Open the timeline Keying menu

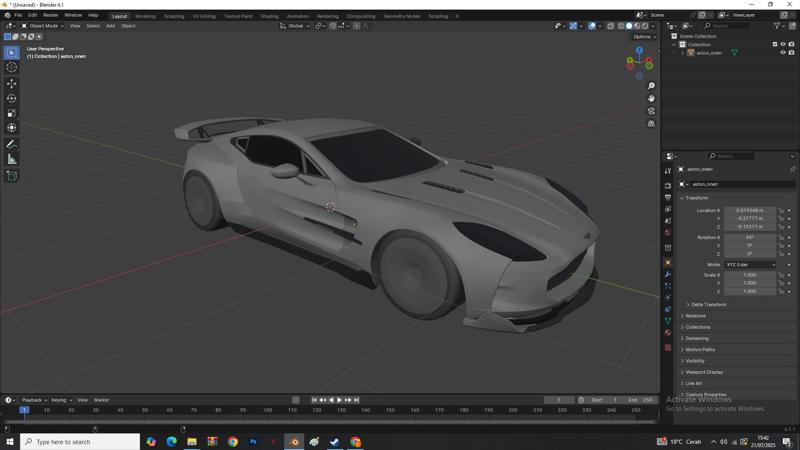(x=61, y=400)
